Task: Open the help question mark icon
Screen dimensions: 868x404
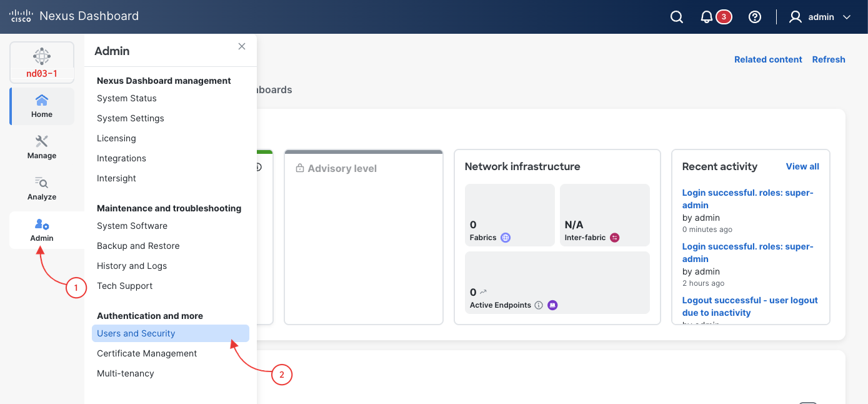Action: (755, 17)
